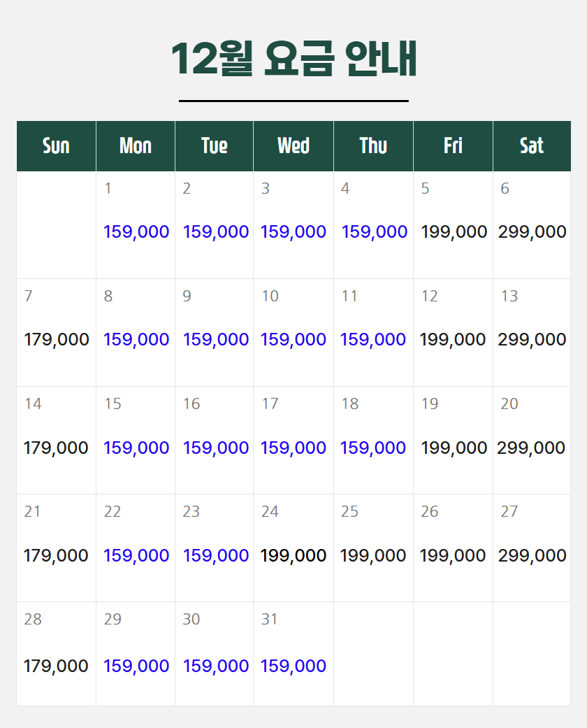Click the 179,000 rate on December 7
Screen dimensions: 587x728
click(x=57, y=340)
